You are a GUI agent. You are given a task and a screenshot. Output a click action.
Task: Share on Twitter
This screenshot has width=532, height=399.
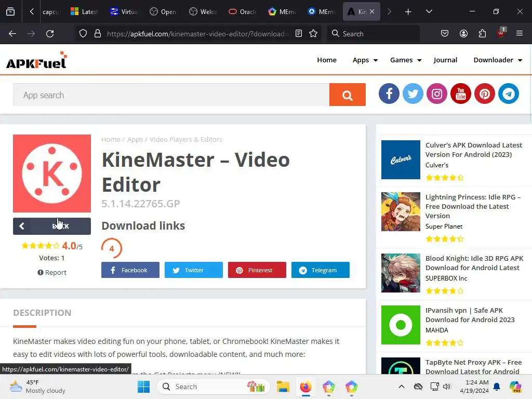click(x=194, y=270)
